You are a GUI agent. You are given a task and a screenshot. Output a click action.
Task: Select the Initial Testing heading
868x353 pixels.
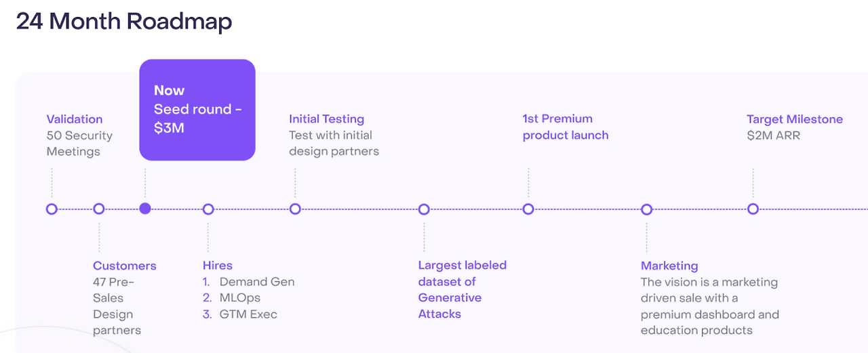point(327,119)
